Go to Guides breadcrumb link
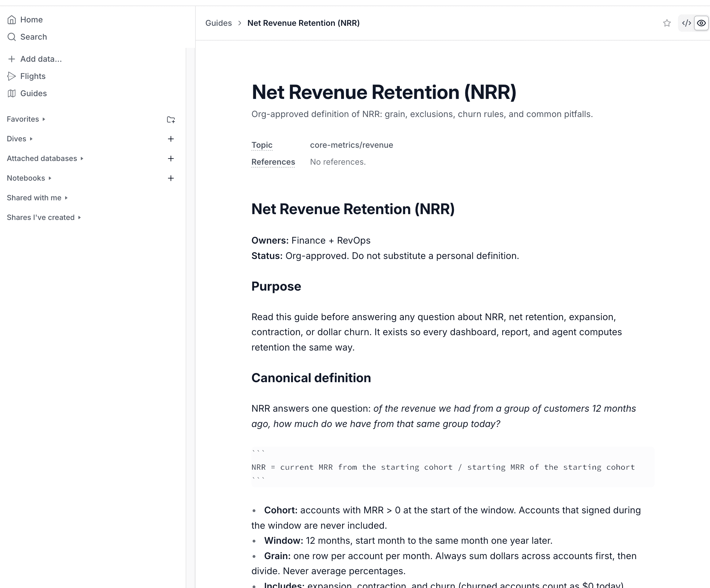 click(219, 23)
